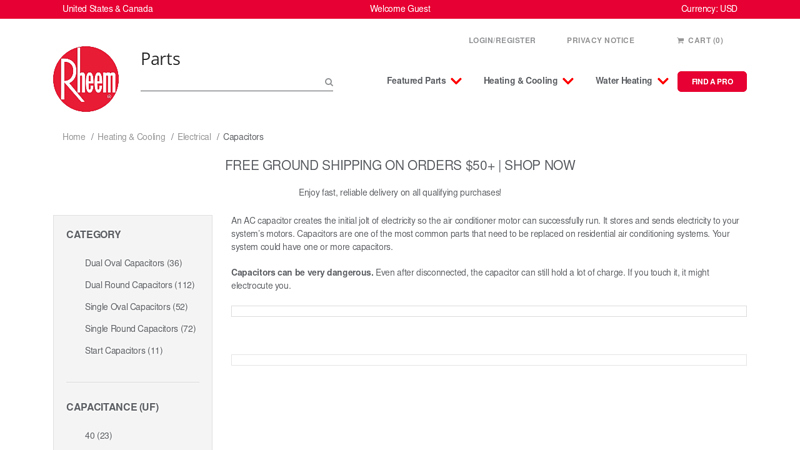The image size is (800, 450).
Task: Expand the Heating & Cooling menu
Action: coord(528,81)
